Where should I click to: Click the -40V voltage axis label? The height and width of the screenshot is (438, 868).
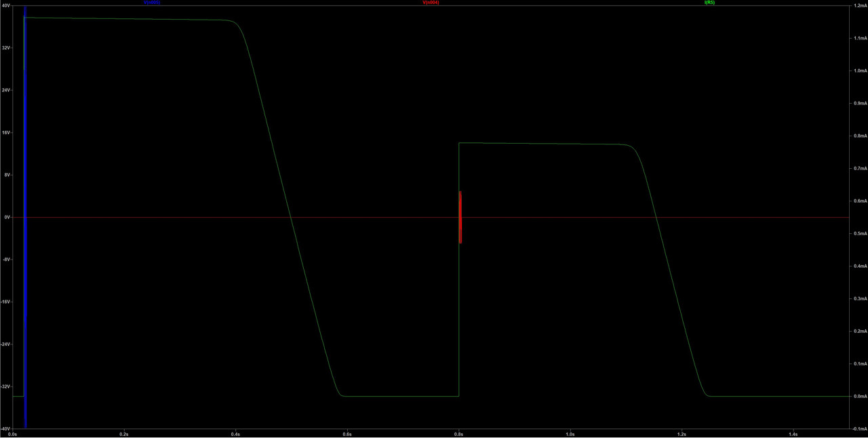6,429
